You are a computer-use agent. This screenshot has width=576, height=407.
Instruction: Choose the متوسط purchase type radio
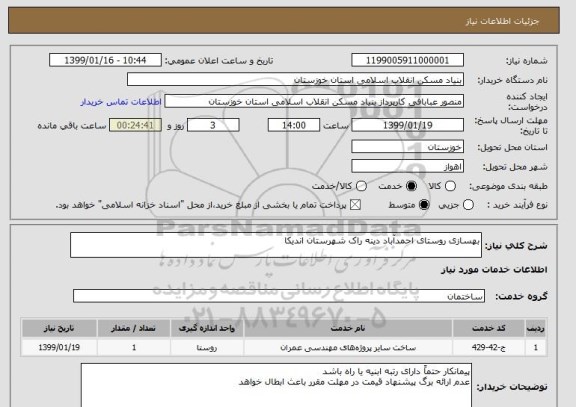(x=424, y=205)
